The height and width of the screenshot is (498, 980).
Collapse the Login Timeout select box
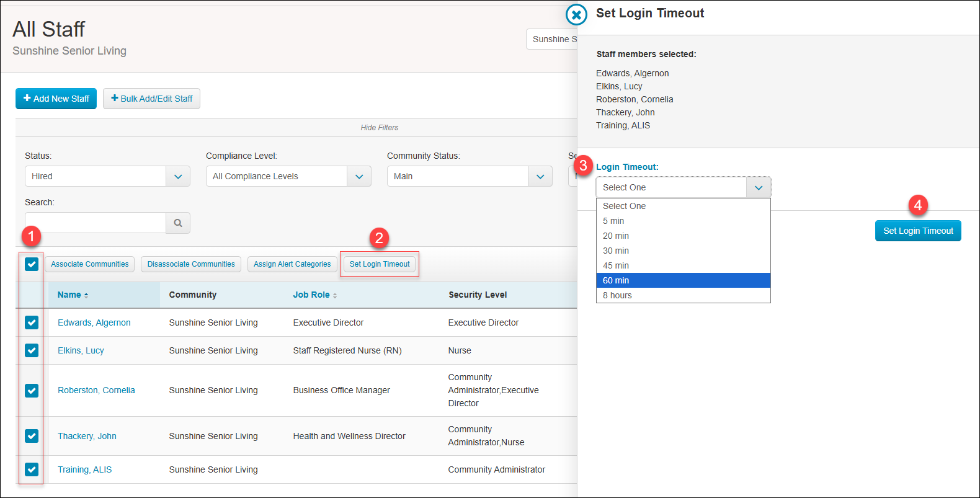(684, 187)
